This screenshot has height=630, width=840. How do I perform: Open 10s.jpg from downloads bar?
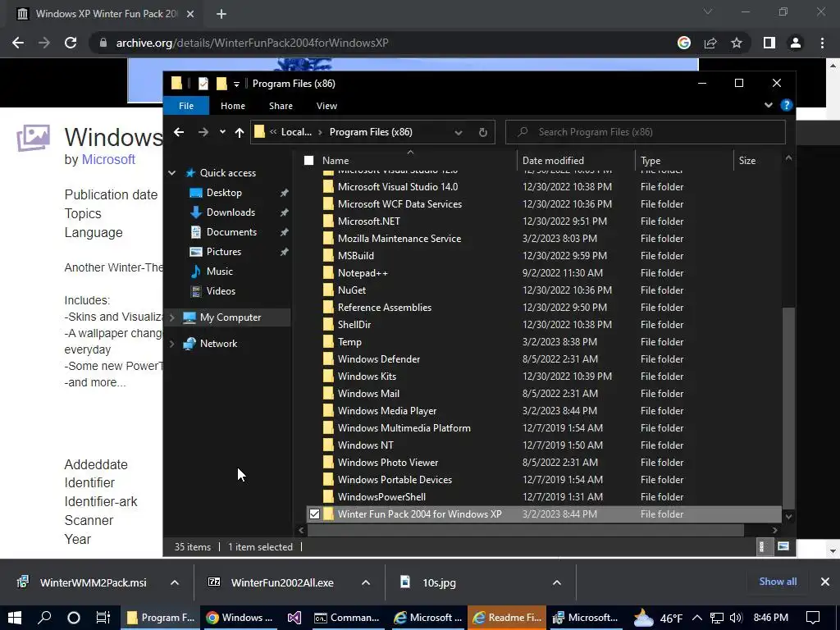[439, 583]
